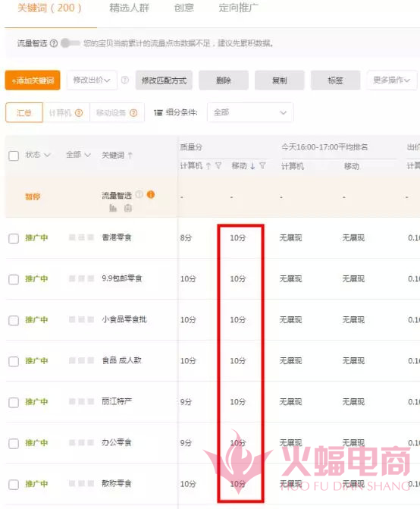
Task: Sort by 移动 quality score arrow
Action: [x=252, y=166]
